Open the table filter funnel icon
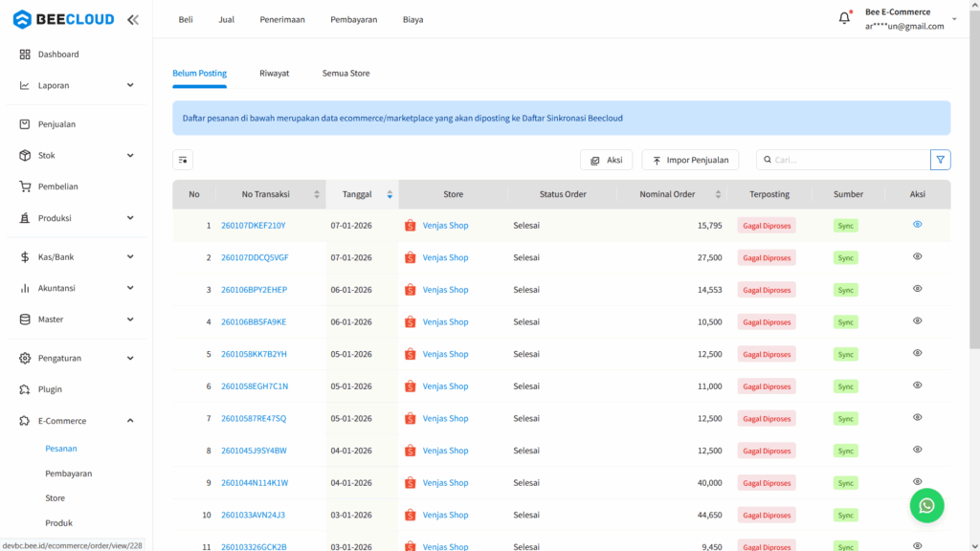 tap(940, 160)
